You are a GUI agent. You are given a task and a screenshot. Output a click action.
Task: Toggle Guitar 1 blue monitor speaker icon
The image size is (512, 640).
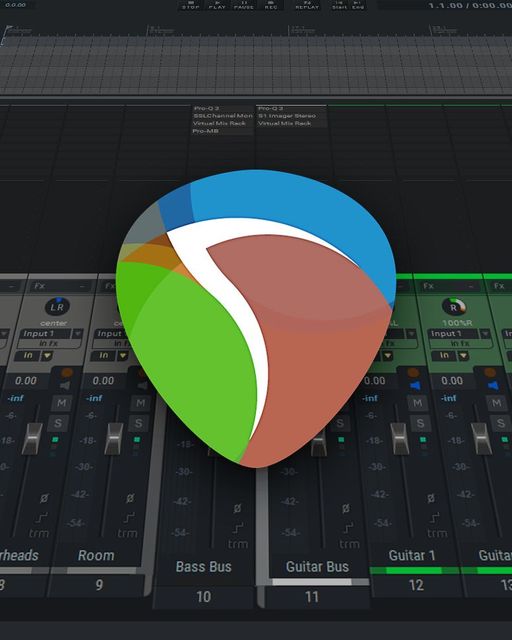(415, 386)
